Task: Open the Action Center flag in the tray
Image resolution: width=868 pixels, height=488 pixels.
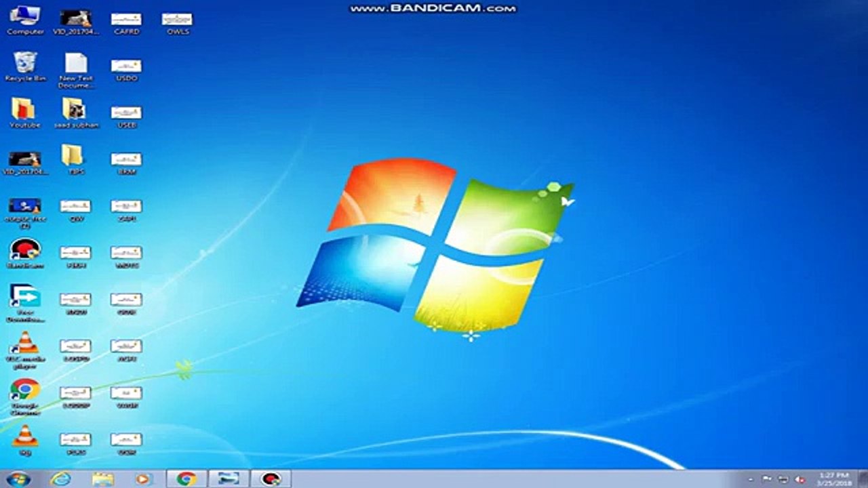Action: (767, 479)
